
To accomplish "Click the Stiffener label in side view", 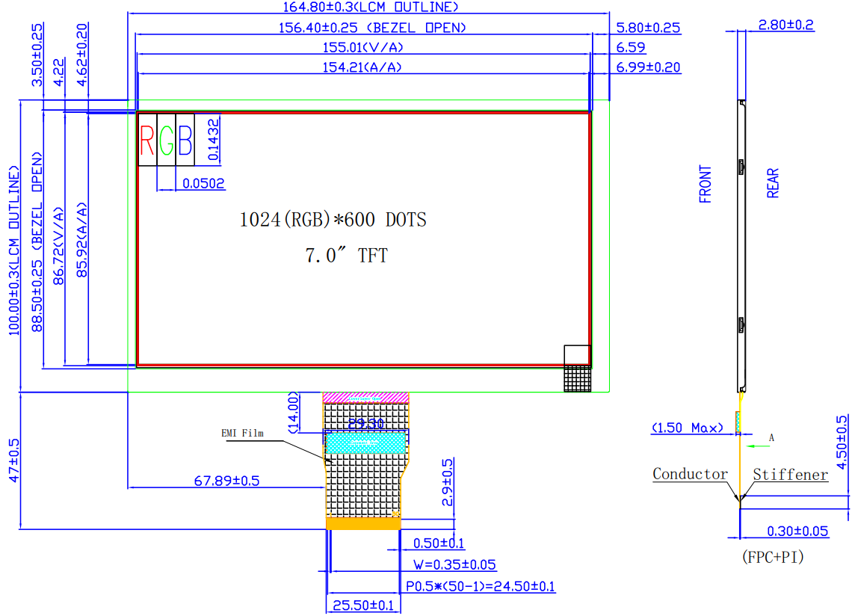I will point(790,475).
